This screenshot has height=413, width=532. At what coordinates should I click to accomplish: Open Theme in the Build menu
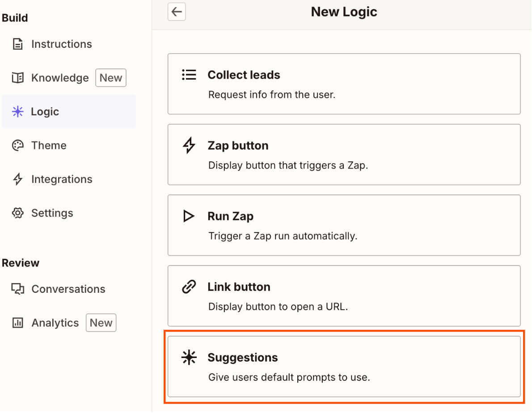pos(49,146)
